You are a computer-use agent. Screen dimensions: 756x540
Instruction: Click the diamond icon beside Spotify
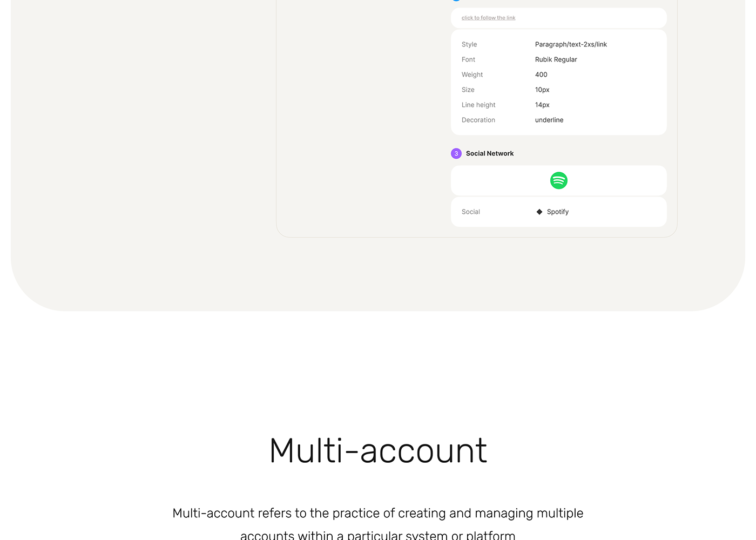pos(539,212)
